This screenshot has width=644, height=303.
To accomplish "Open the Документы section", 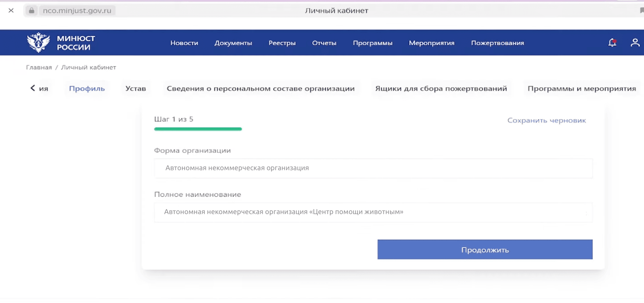I will [233, 43].
